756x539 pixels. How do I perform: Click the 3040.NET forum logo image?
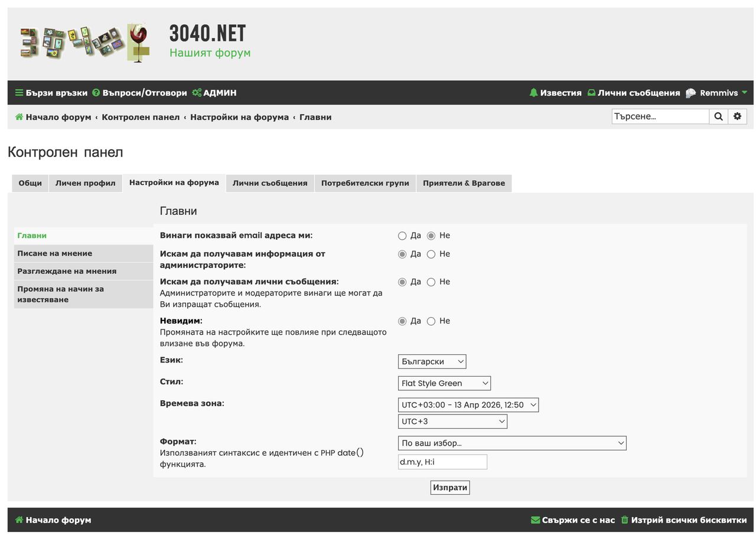[x=86, y=42]
